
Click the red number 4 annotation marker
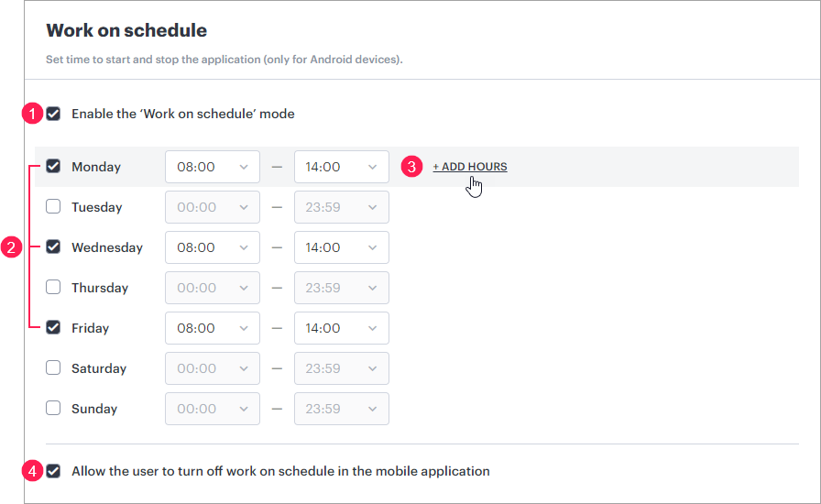click(32, 471)
